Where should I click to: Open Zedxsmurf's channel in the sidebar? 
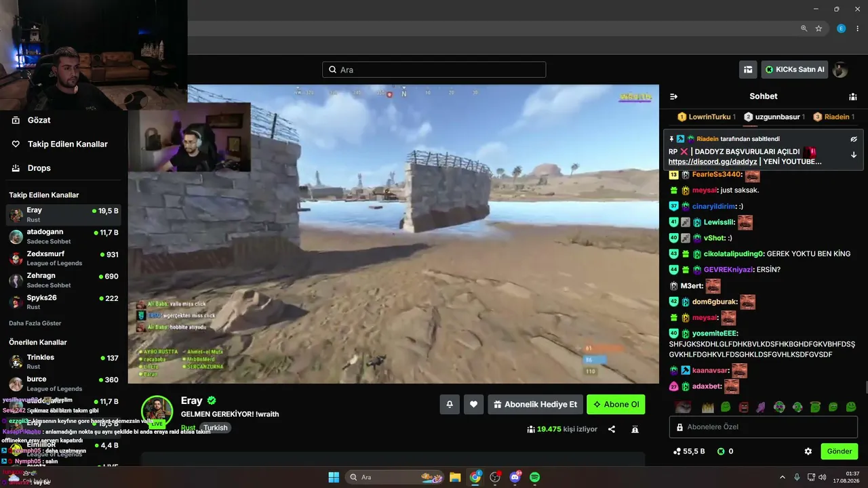tap(64, 258)
